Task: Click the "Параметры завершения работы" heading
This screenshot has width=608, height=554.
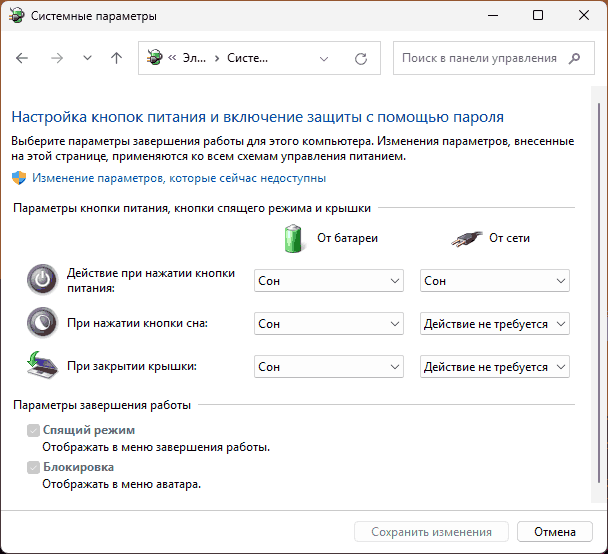Action: pos(102,405)
